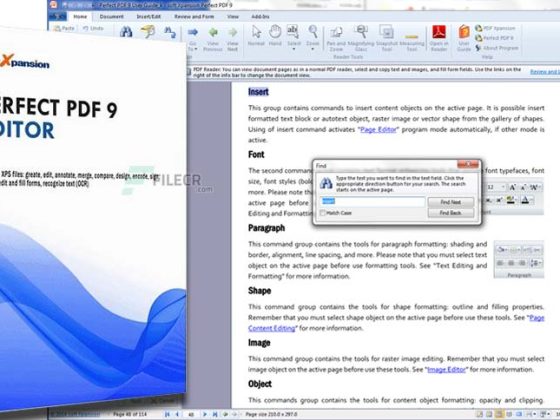Click PDF Xpansion in Help group
This screenshot has height=420, width=560.
click(495, 28)
